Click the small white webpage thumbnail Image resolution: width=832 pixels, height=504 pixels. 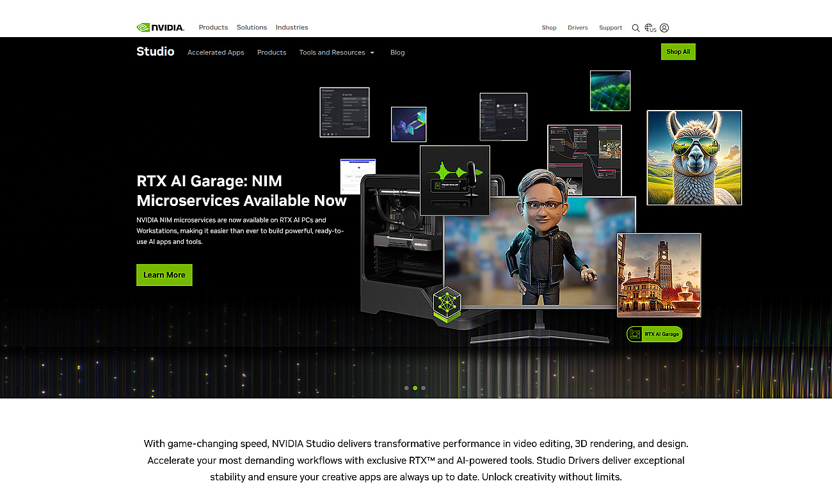coord(358,177)
